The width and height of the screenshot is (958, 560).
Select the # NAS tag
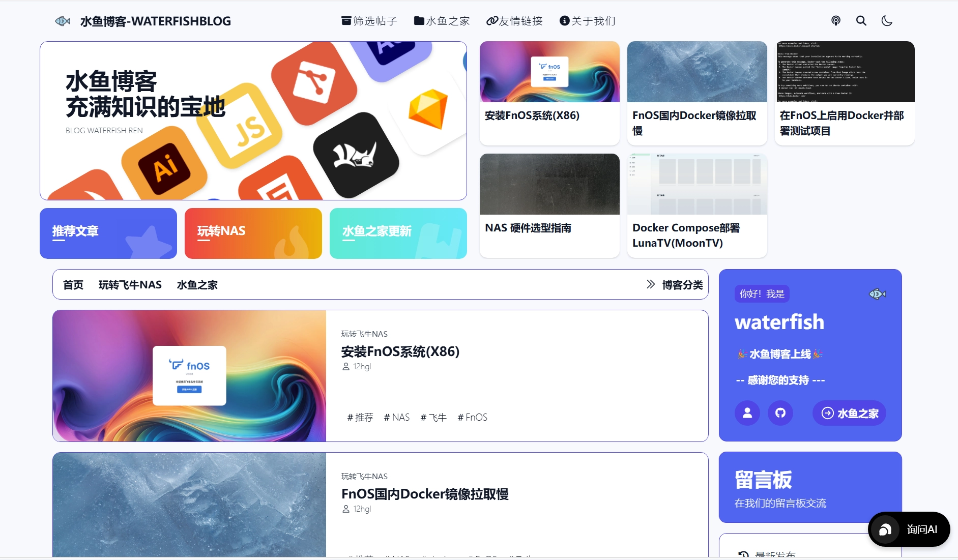click(x=397, y=418)
